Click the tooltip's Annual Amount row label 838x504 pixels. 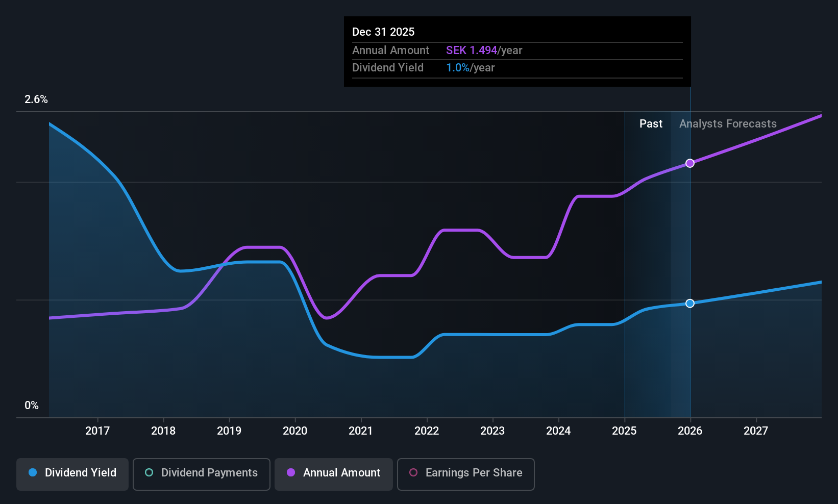point(391,51)
